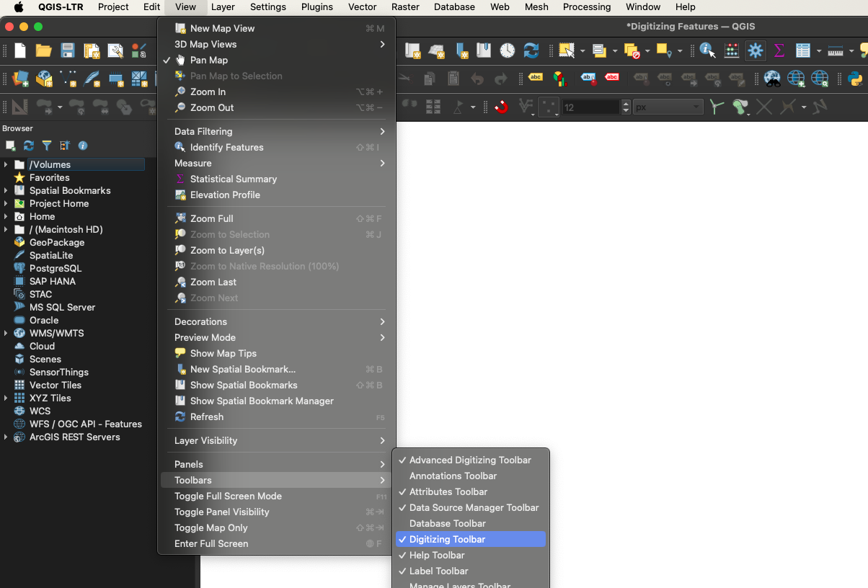Open Temporal Controller clock icon
Screen dimensions: 868x588
pos(508,50)
